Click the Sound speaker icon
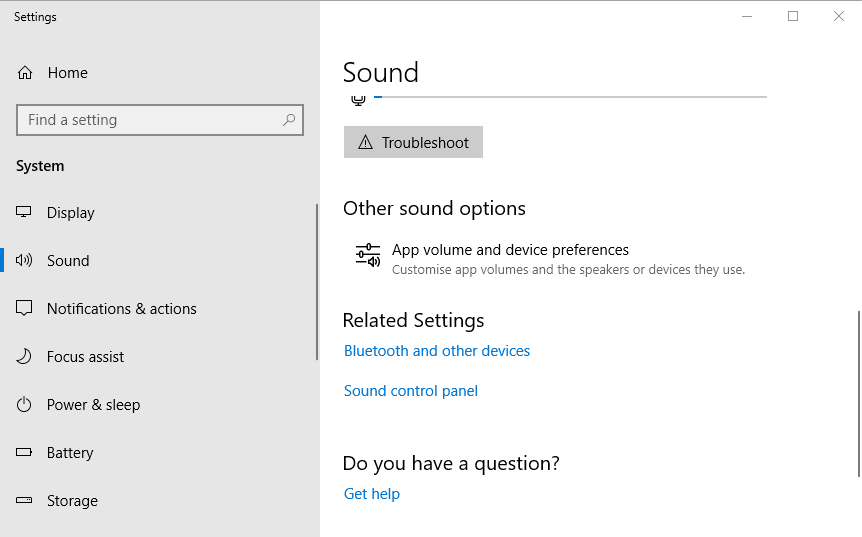 coord(25,261)
